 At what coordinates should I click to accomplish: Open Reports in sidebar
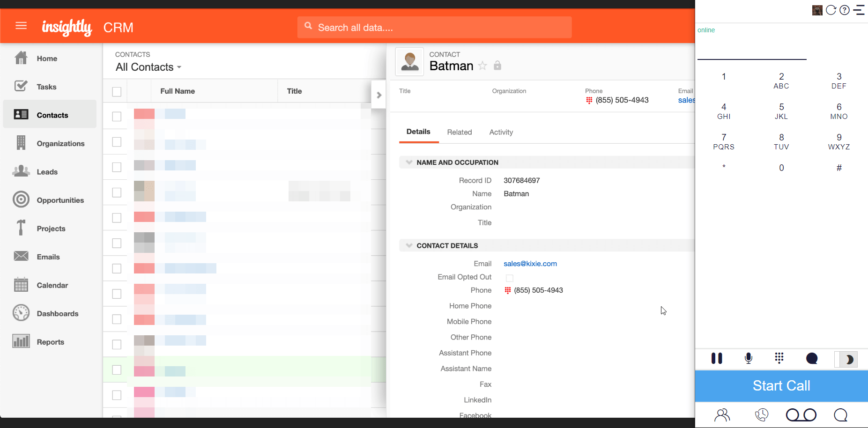(x=50, y=342)
